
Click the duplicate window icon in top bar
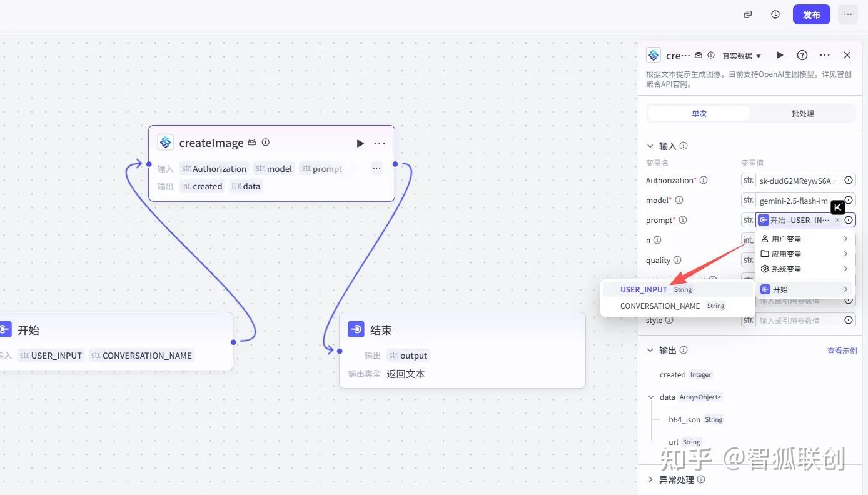(x=748, y=14)
